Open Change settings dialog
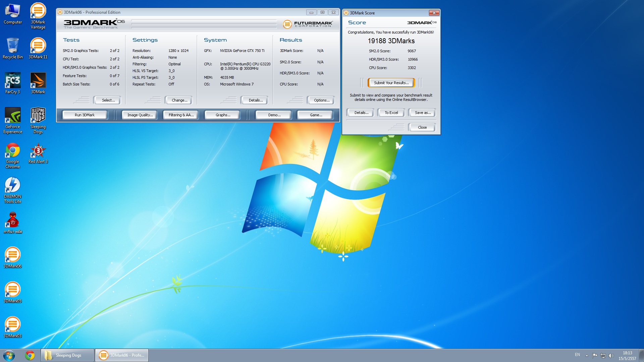 click(179, 100)
